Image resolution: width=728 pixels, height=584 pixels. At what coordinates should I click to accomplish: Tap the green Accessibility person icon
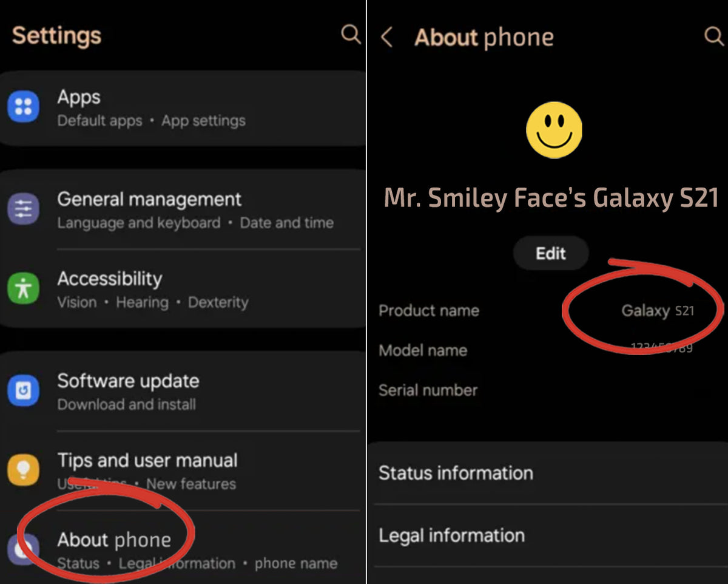(x=23, y=288)
